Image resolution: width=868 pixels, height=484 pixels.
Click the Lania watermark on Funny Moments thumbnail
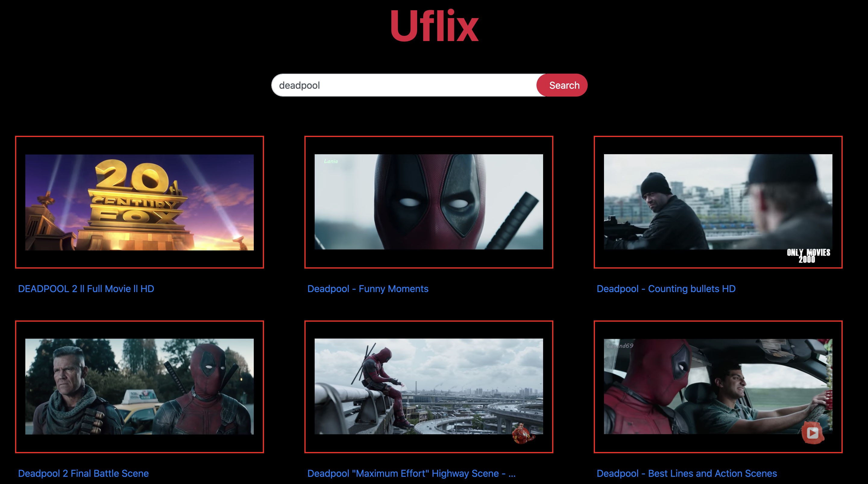331,161
